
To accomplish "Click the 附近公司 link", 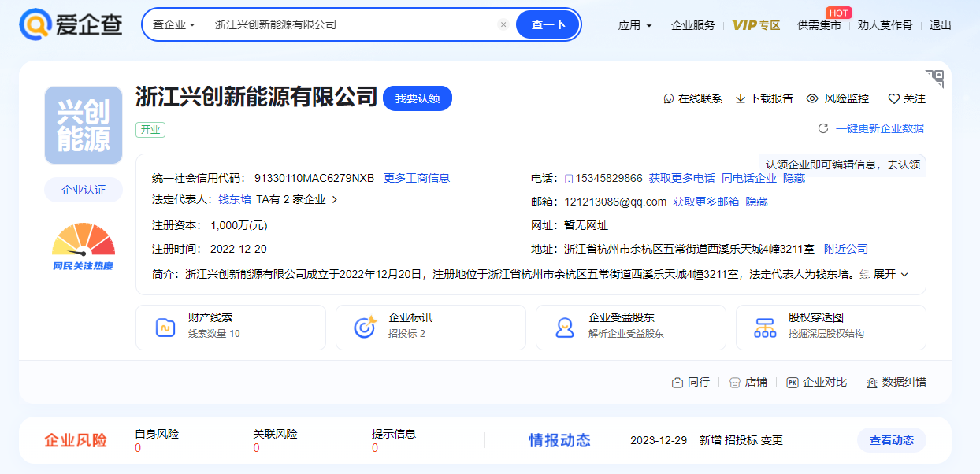I will 846,249.
